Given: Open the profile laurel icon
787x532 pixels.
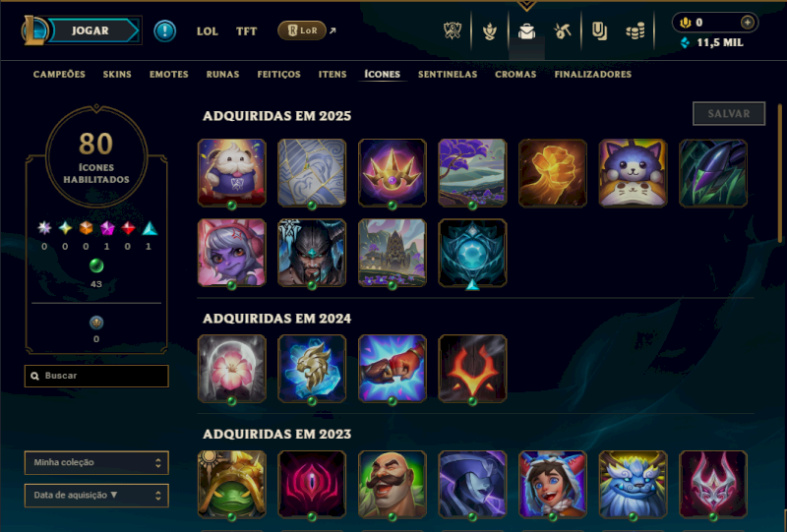Looking at the screenshot, I should pyautogui.click(x=489, y=31).
